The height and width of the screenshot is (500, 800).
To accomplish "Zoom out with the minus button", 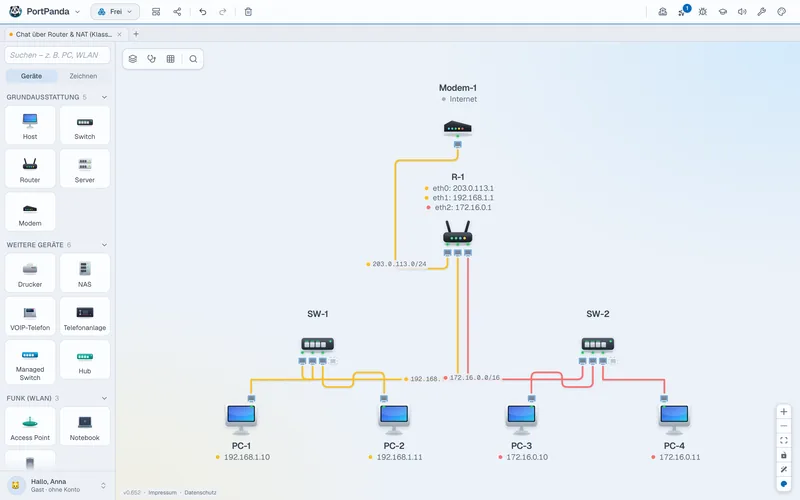I will click(x=784, y=426).
